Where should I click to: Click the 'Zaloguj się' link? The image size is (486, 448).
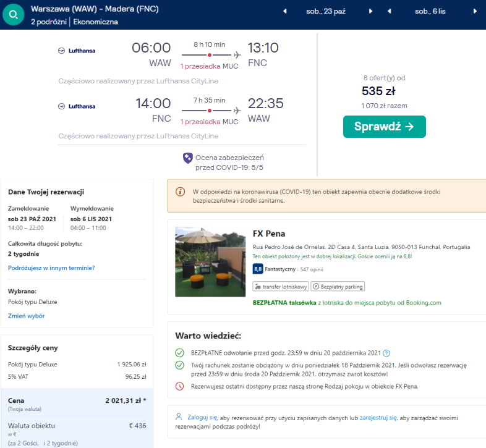pos(202,417)
